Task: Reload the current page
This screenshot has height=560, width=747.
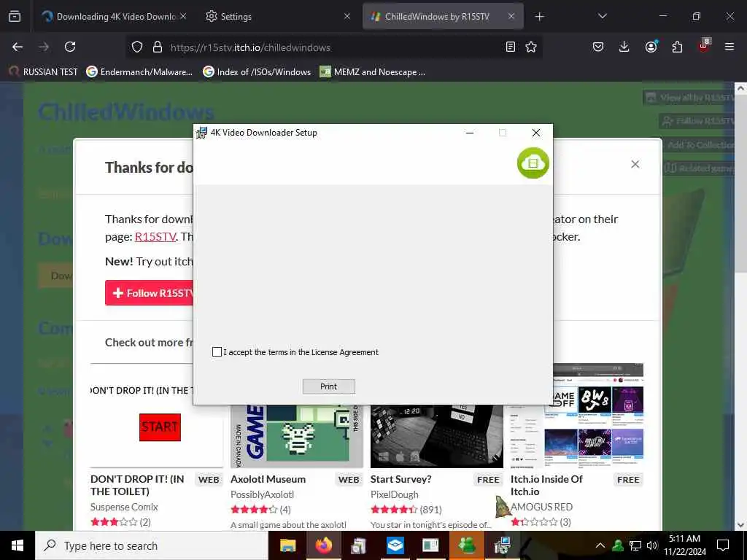Action: pos(70,47)
